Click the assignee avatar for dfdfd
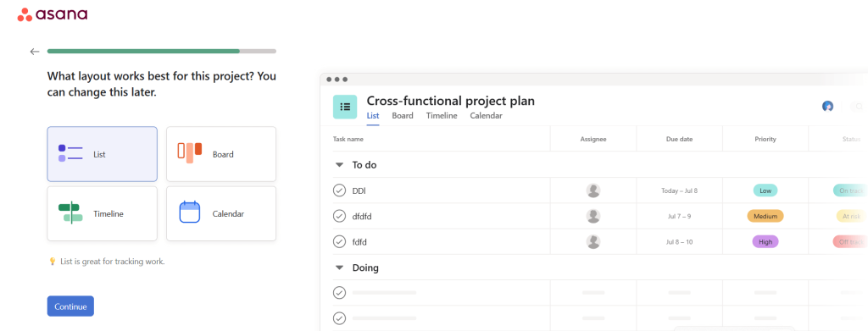Viewport: 868px width, 331px height. click(593, 216)
